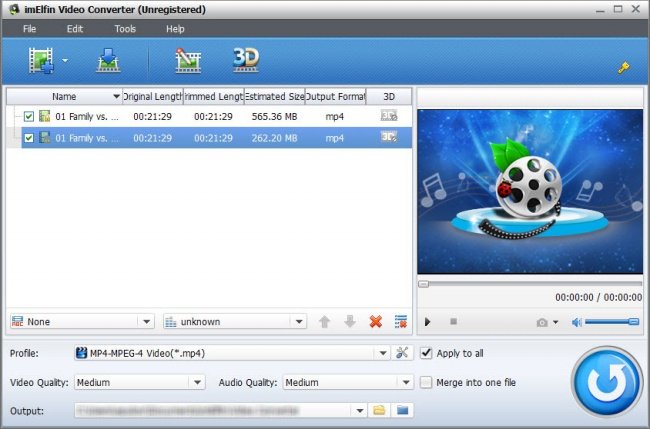Screen dimensions: 650x429
Task: Click the Original Length column header
Action: click(x=153, y=97)
